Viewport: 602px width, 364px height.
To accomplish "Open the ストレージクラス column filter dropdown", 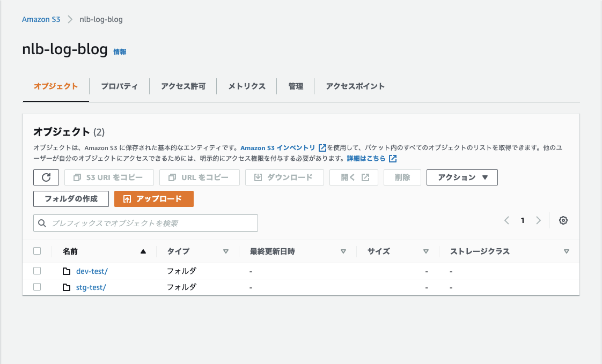I will [567, 251].
